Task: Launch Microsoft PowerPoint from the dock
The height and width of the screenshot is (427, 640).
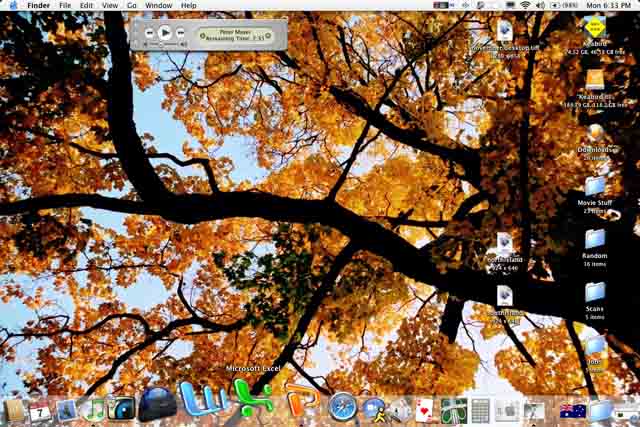Action: [x=302, y=399]
